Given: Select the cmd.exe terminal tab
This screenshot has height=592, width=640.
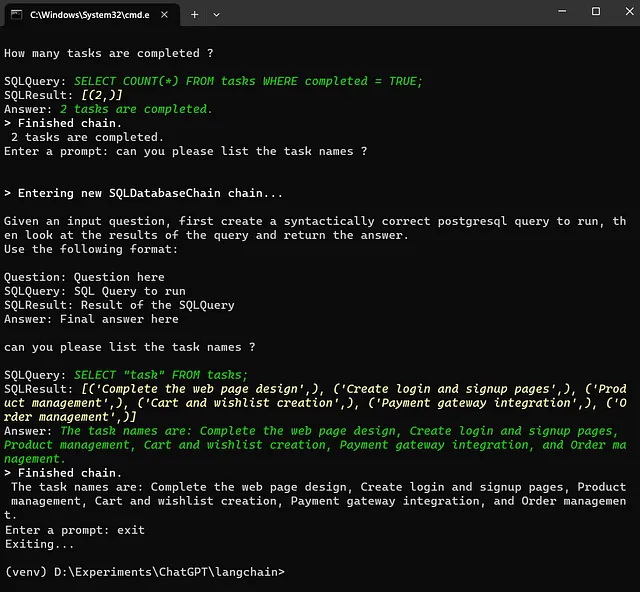Looking at the screenshot, I should 91,15.
